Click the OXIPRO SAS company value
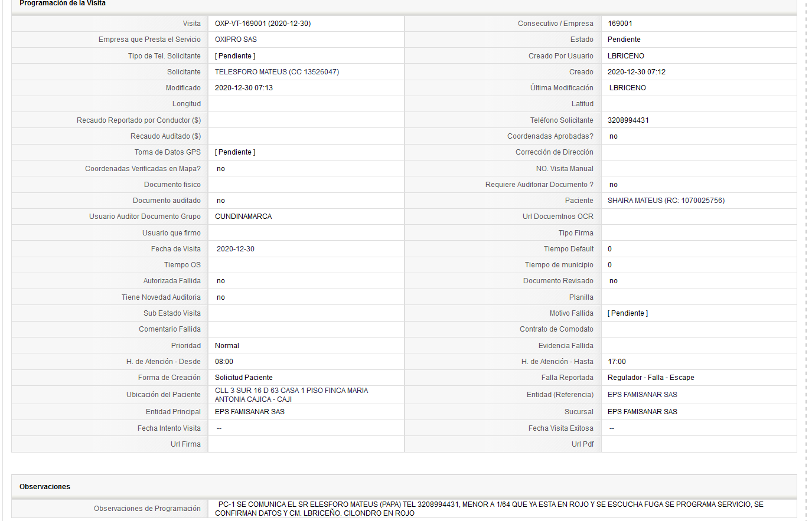This screenshot has height=521, width=812. tap(236, 40)
